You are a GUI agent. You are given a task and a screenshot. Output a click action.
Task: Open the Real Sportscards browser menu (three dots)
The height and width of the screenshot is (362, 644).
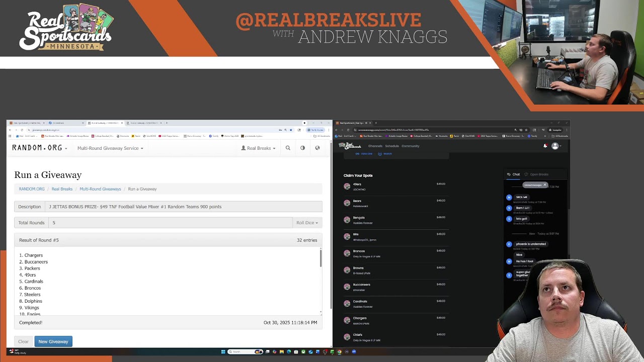pos(566,130)
